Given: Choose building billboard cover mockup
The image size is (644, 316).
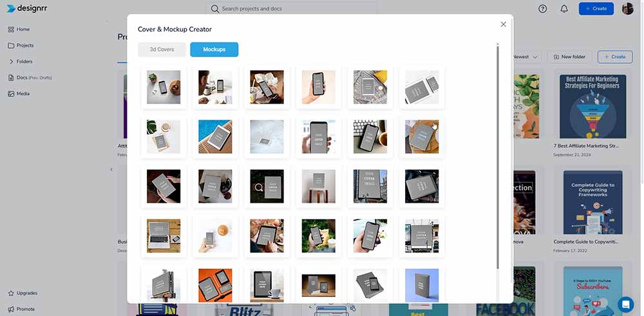Looking at the screenshot, I should (x=370, y=186).
